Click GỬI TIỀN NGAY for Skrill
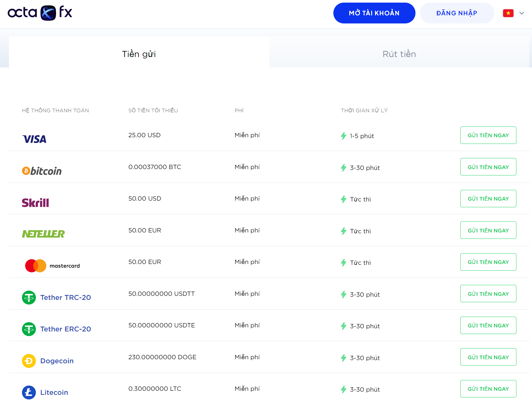This screenshot has height=409, width=532. coord(488,199)
